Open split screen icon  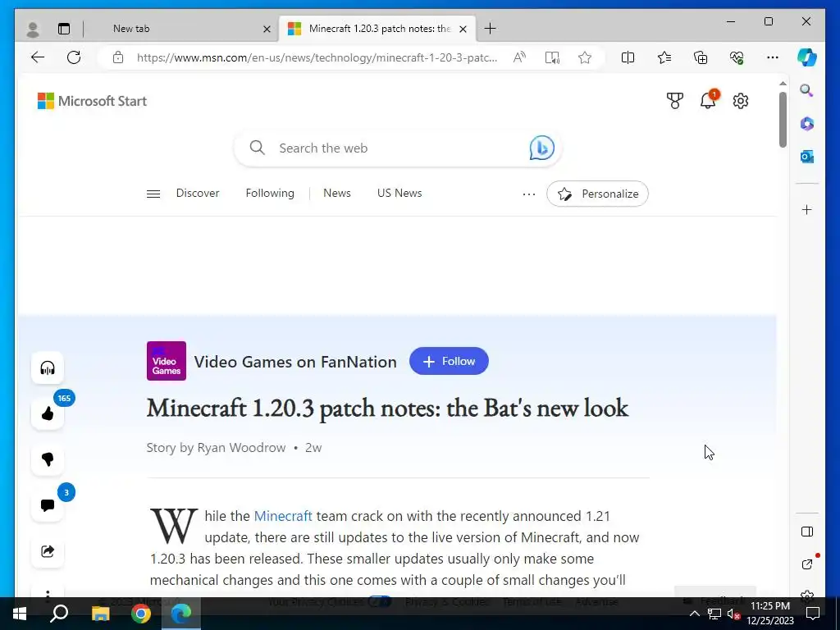(628, 57)
